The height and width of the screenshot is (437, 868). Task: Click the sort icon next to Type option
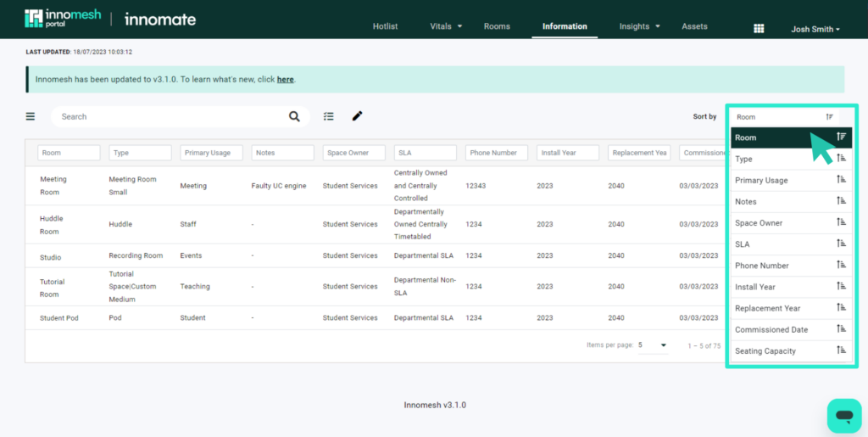click(842, 159)
